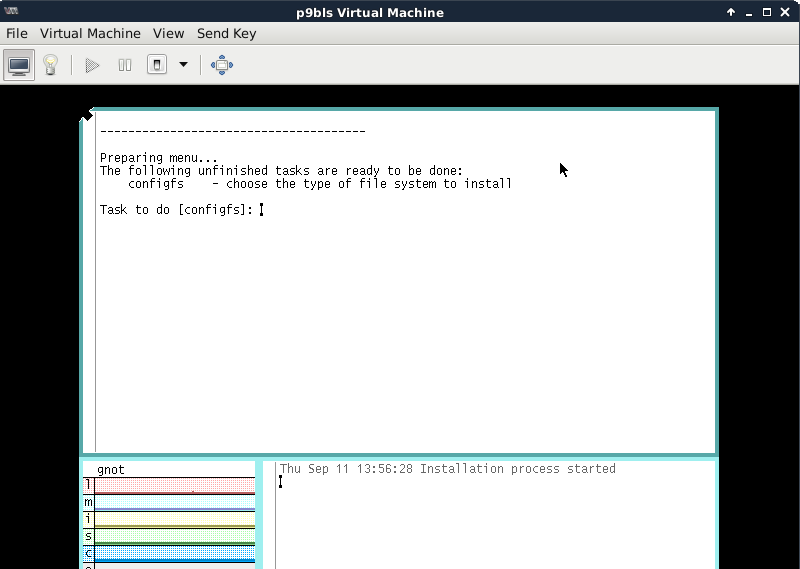Click the app icon in the title bar
The height and width of the screenshot is (569, 800).
12,12
